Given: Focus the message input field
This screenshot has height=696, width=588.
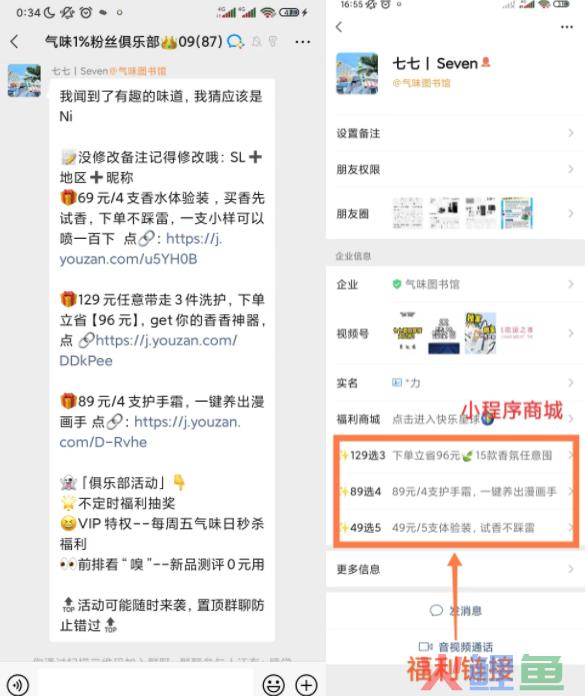Looking at the screenshot, I should 146,684.
